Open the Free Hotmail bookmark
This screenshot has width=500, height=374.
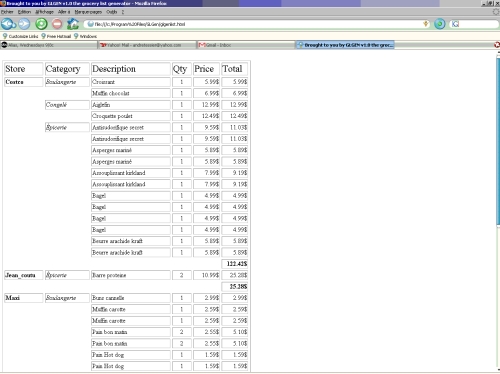point(56,36)
